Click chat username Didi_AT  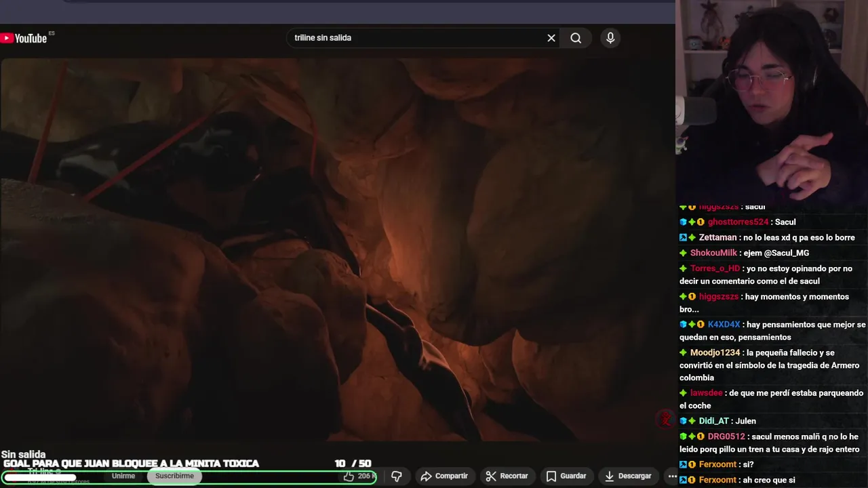pyautogui.click(x=713, y=421)
